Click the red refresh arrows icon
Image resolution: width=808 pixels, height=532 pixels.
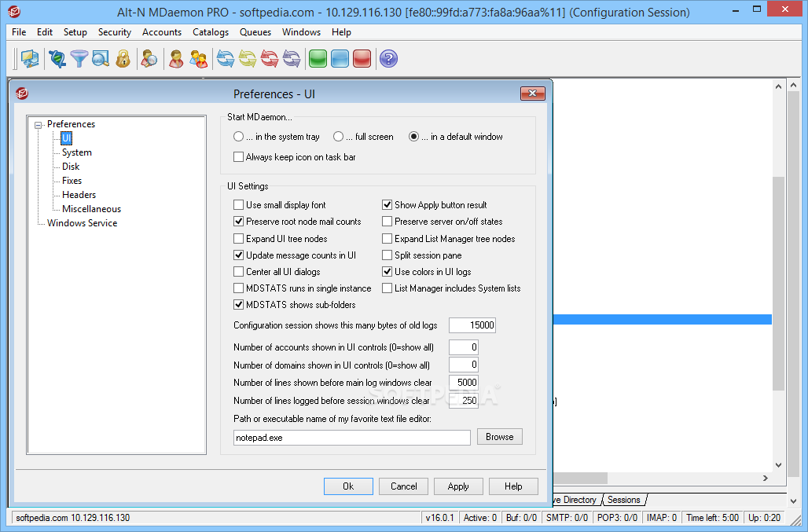pyautogui.click(x=270, y=59)
